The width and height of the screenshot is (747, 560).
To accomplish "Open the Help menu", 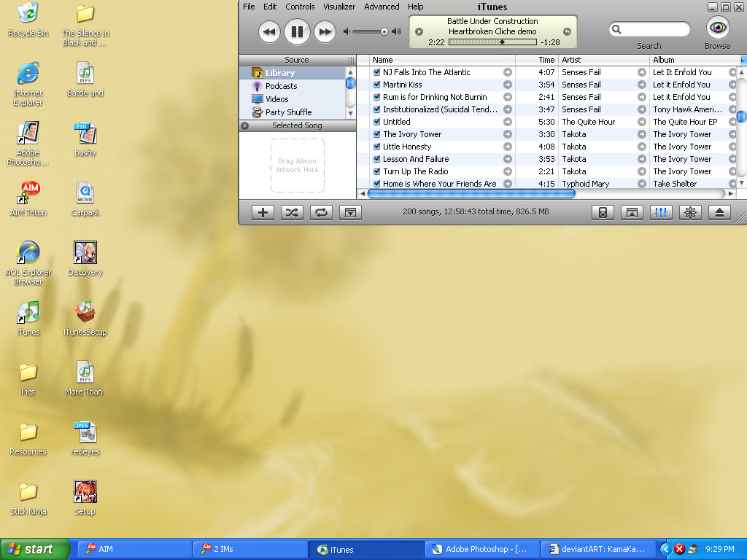I will click(x=415, y=7).
